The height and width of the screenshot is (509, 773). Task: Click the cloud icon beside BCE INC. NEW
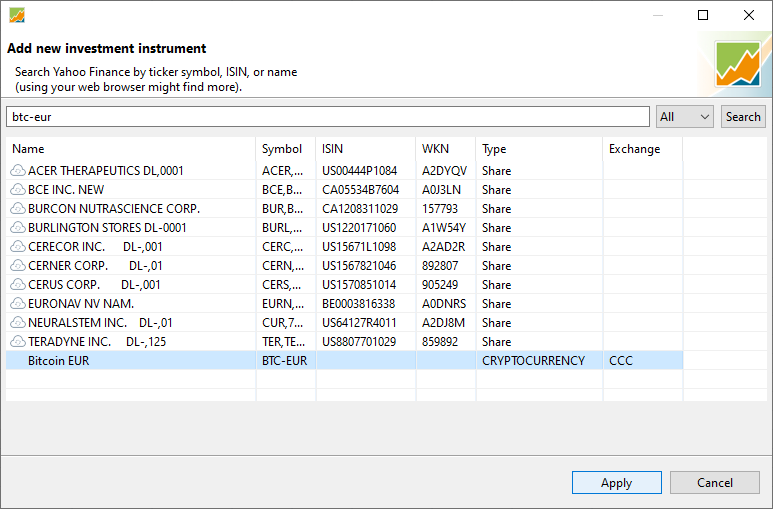18,189
